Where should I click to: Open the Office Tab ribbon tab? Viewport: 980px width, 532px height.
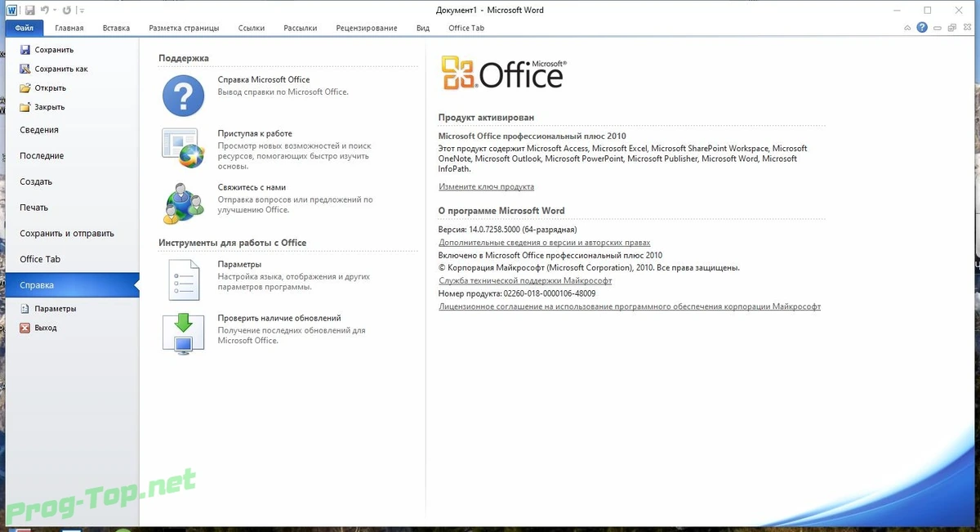(466, 28)
